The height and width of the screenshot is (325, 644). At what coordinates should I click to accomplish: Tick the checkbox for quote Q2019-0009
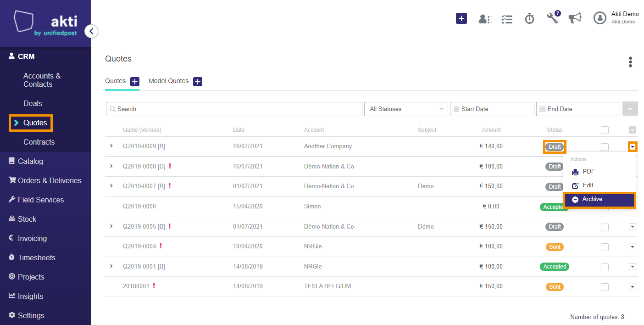[x=605, y=147]
